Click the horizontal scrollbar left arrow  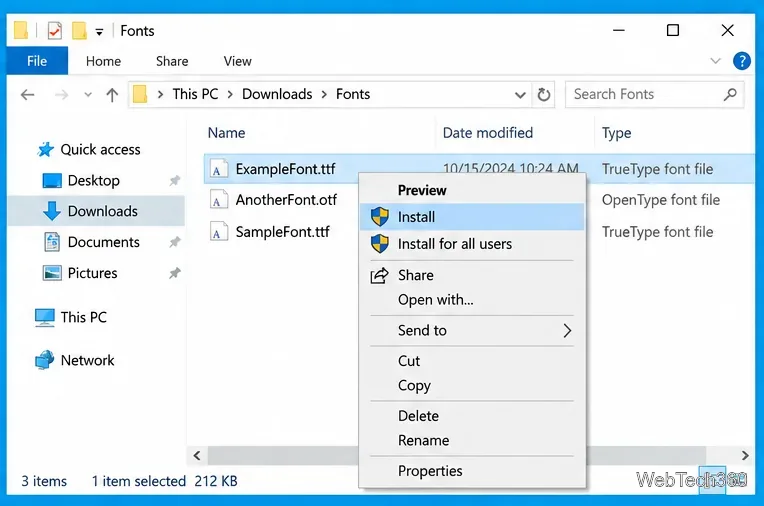(x=197, y=455)
